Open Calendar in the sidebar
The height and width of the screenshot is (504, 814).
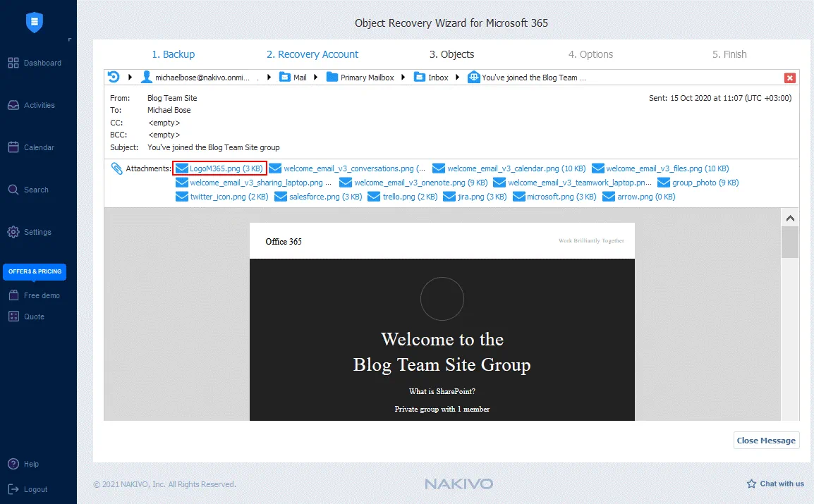(31, 148)
